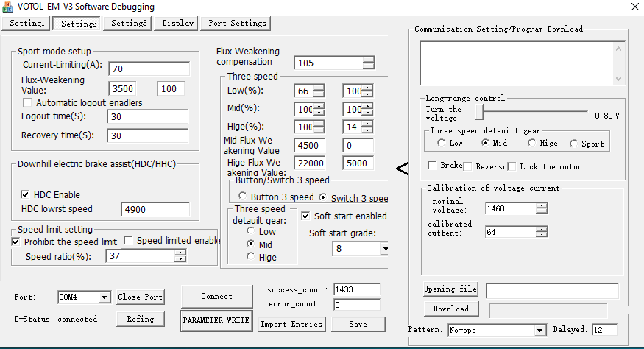Click the Current-Limiting(A) input field
This screenshot has width=644, height=349.
(x=149, y=68)
